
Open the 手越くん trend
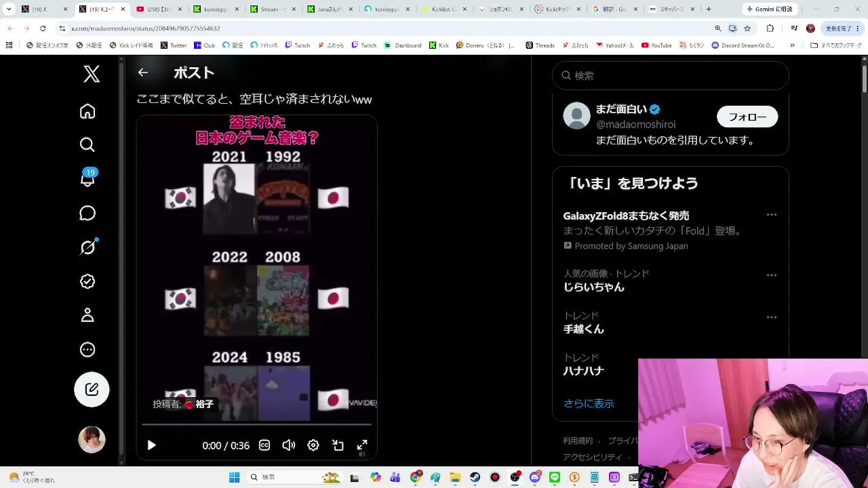(x=584, y=329)
